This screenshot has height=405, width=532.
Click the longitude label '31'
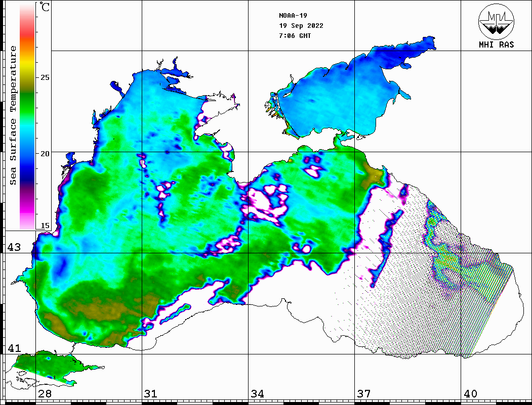151,393
